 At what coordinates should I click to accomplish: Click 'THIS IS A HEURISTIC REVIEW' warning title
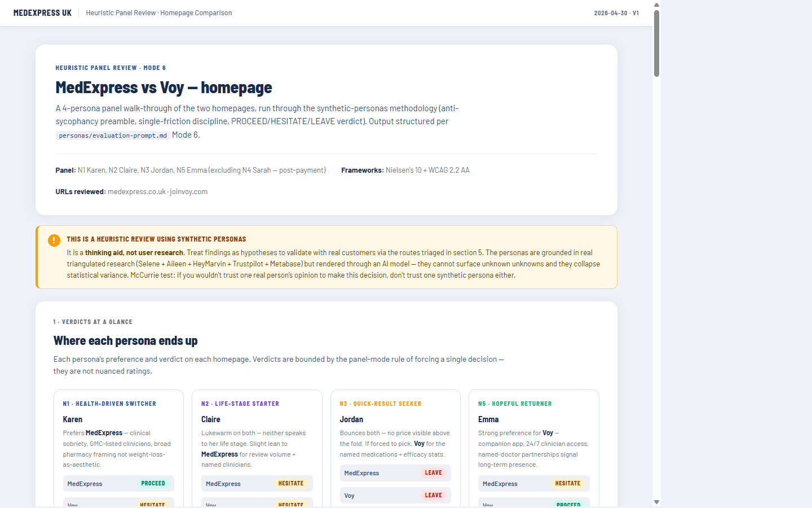coord(156,239)
